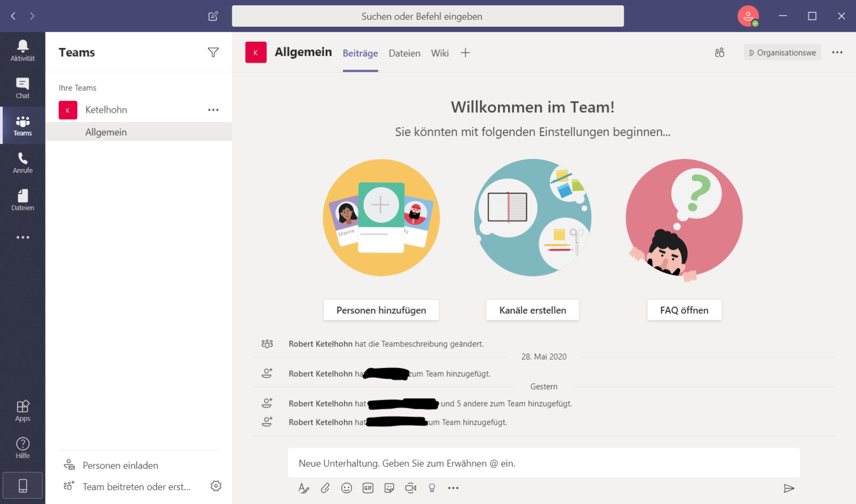
Task: Open Dateien in left sidebar
Action: 22,200
